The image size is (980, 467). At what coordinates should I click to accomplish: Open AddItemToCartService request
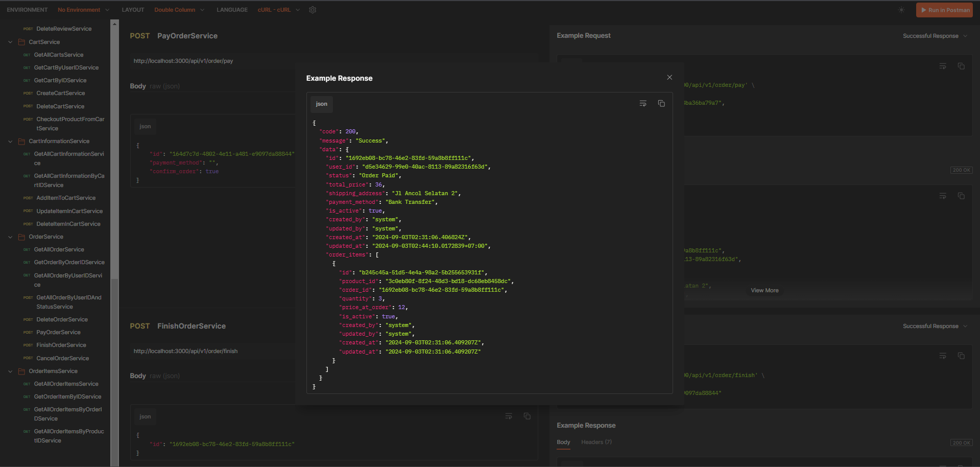(x=66, y=198)
